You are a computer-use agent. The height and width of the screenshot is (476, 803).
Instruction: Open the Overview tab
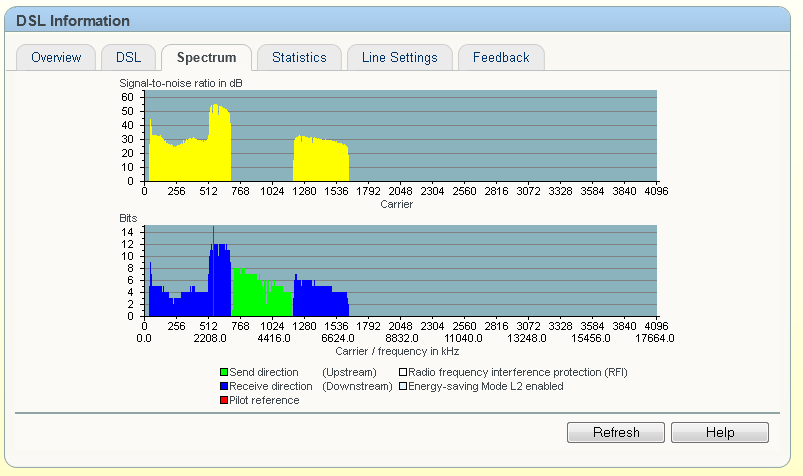point(56,58)
